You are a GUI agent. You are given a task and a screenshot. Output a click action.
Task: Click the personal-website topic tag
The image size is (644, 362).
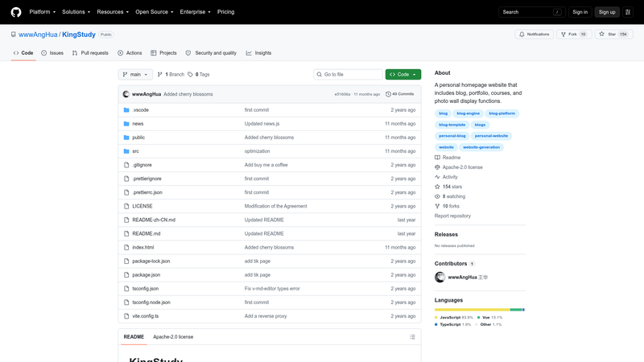[x=491, y=136]
